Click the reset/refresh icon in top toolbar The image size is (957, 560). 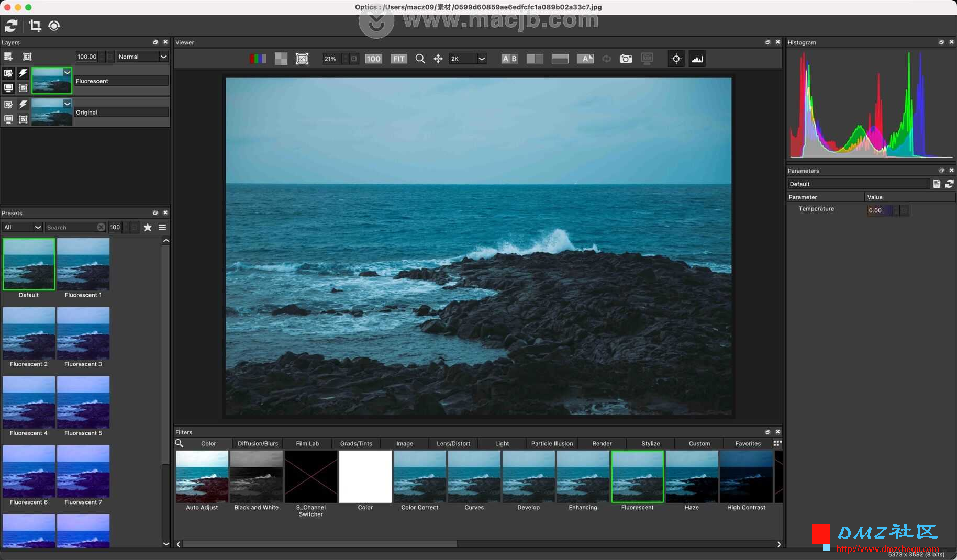(11, 25)
